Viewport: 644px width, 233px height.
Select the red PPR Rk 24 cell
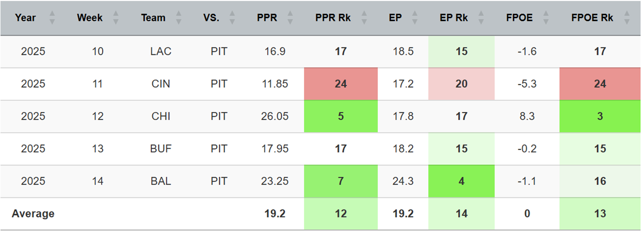point(341,84)
